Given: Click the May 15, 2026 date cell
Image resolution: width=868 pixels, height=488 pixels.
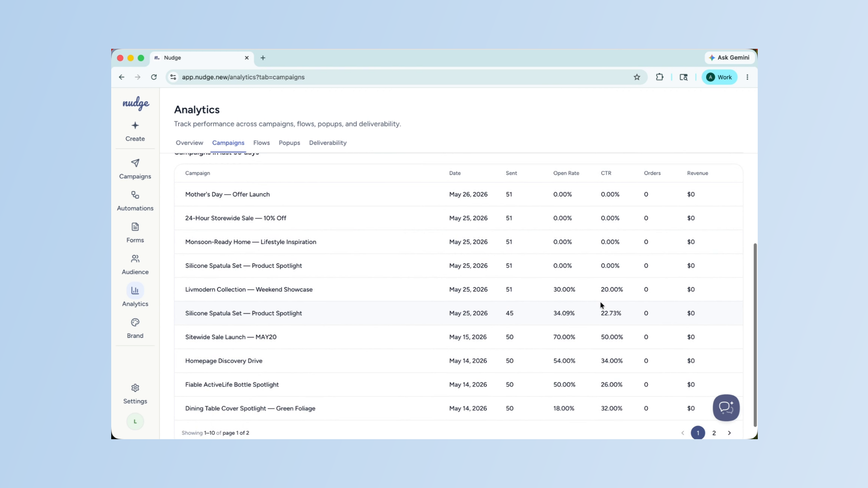Looking at the screenshot, I should [x=468, y=337].
